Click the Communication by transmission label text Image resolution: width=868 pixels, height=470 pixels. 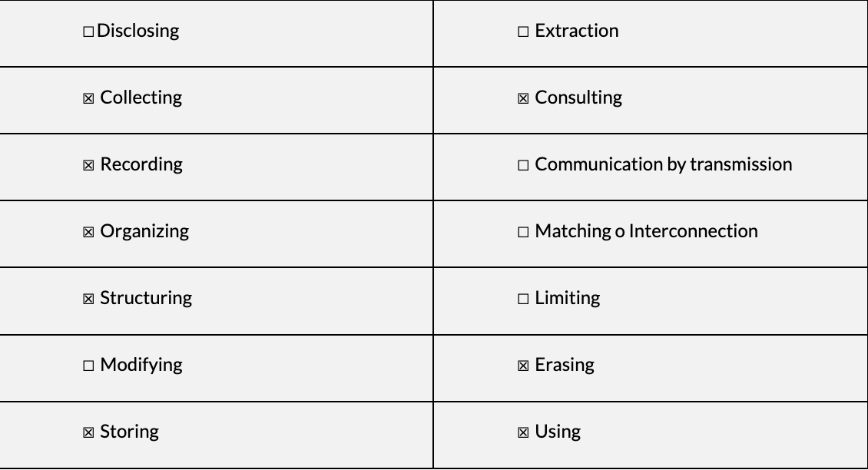tap(663, 164)
